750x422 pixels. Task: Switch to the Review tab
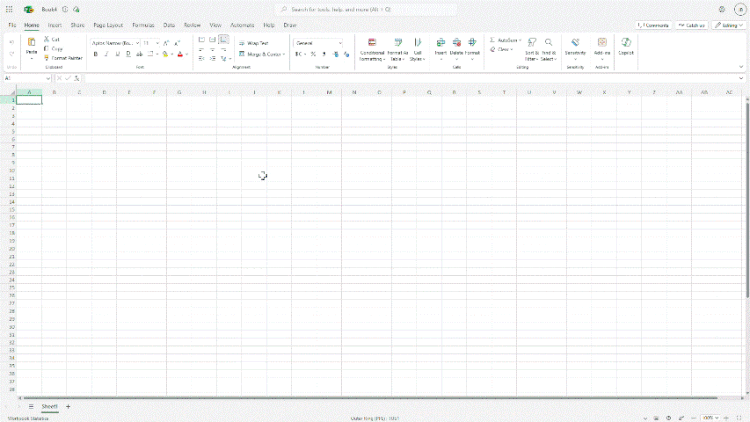click(192, 25)
